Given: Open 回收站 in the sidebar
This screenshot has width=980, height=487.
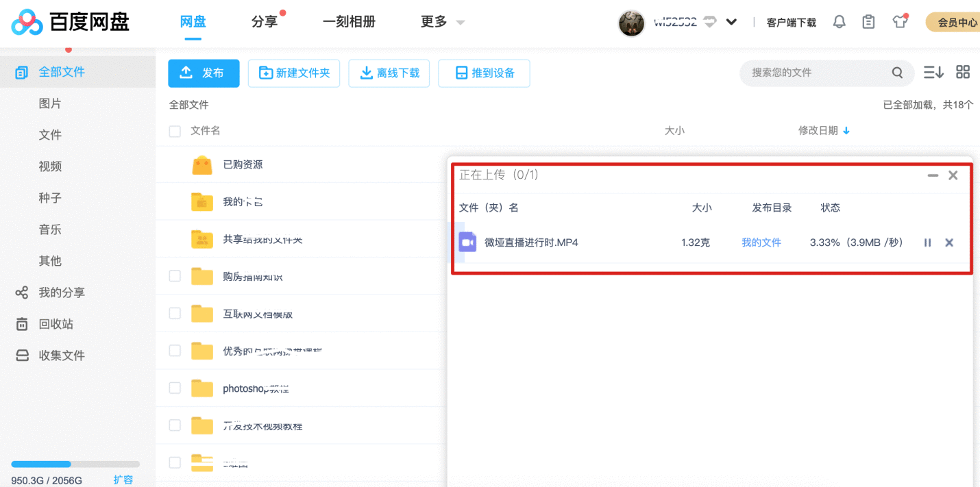Looking at the screenshot, I should coord(56,324).
